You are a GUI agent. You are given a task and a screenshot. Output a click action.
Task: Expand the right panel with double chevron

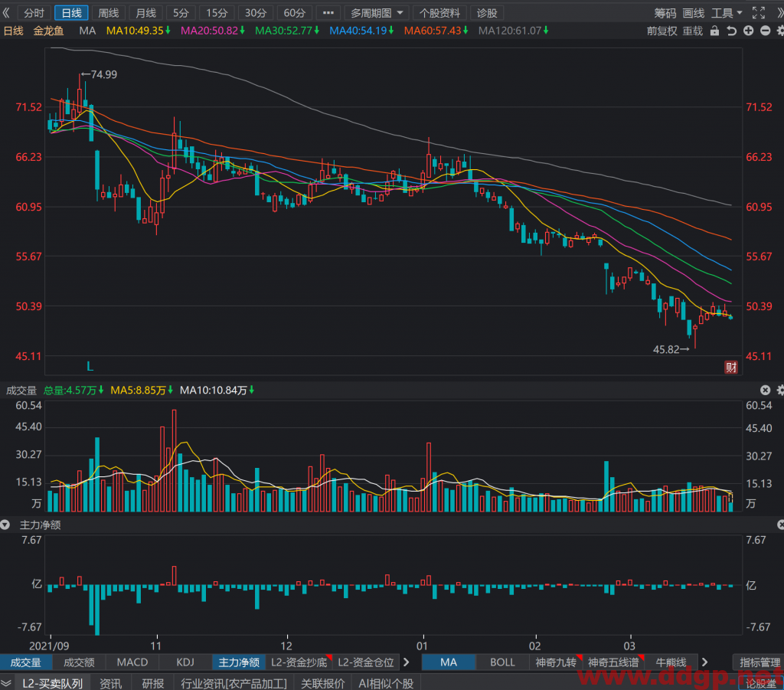[779, 13]
